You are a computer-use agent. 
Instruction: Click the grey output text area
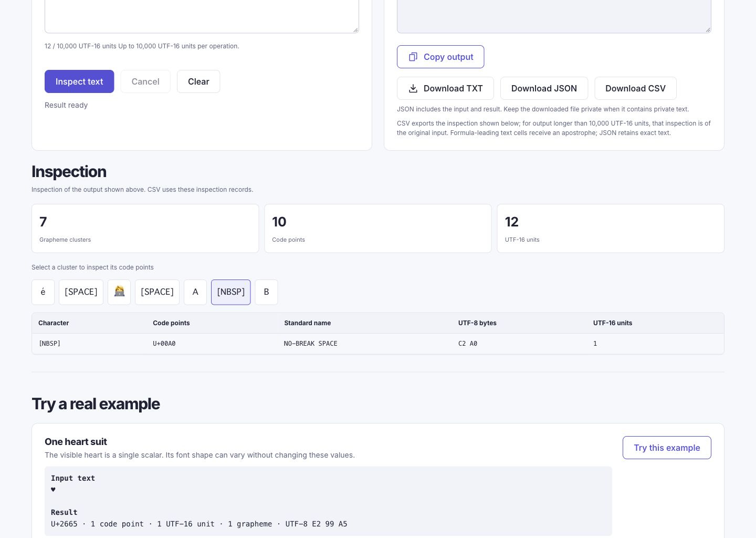[554, 16]
